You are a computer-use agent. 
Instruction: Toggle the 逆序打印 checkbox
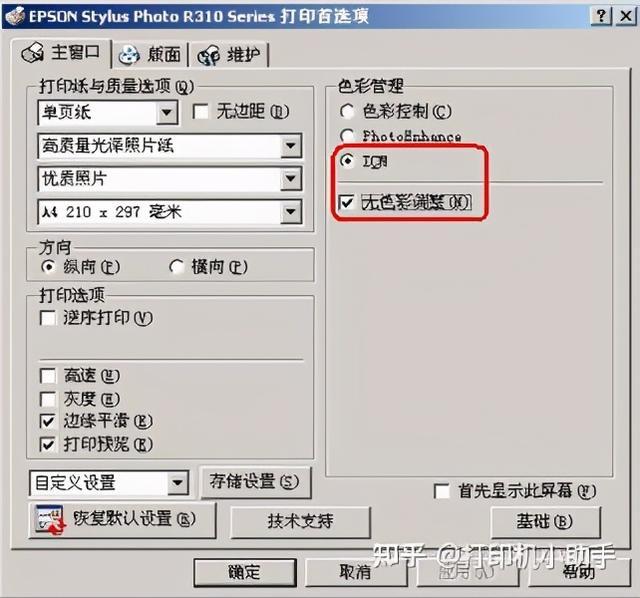[48, 318]
